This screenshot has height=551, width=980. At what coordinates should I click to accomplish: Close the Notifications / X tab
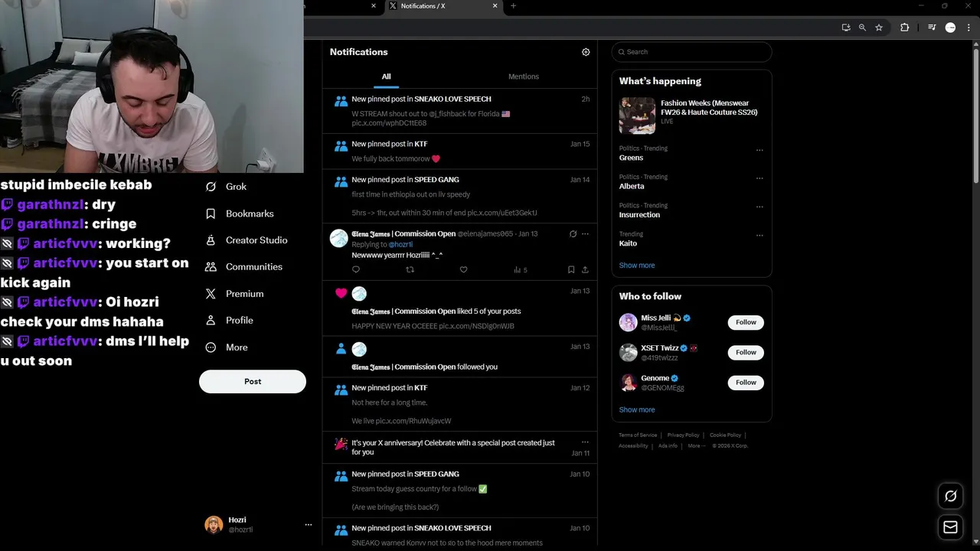pos(495,6)
